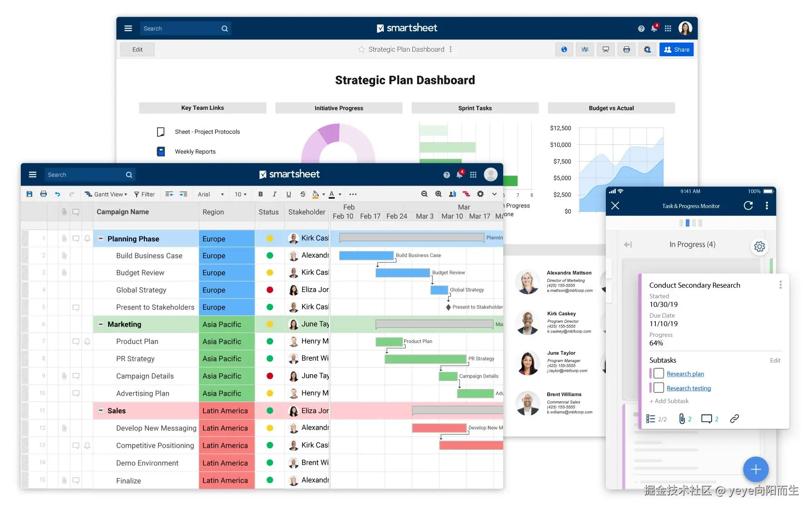Apply bold formatting in the sheet toolbar
The height and width of the screenshot is (510, 812).
point(261,194)
